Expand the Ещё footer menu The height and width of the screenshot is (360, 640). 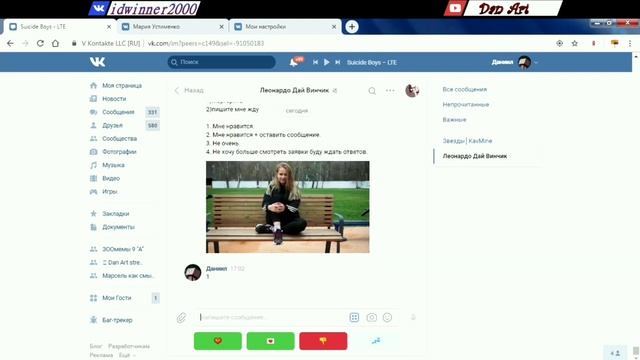126,355
